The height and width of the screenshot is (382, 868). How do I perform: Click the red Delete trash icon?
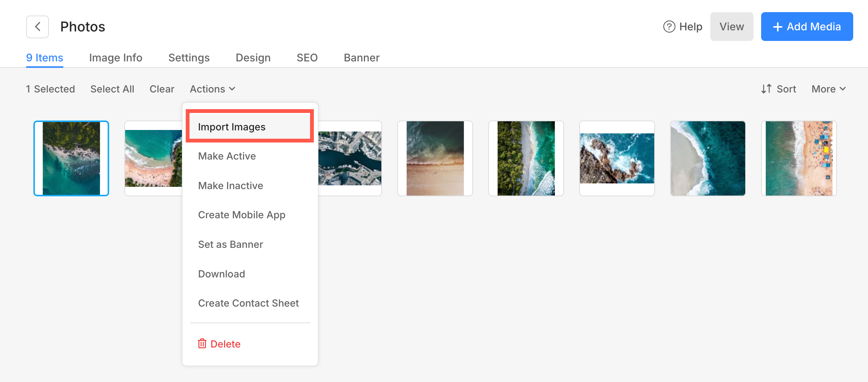coord(202,344)
